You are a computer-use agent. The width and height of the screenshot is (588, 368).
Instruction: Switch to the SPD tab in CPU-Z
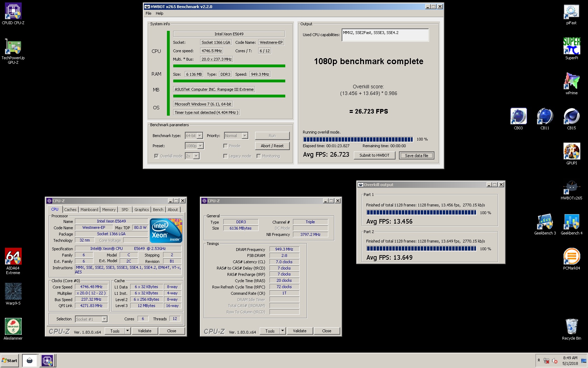pos(125,210)
